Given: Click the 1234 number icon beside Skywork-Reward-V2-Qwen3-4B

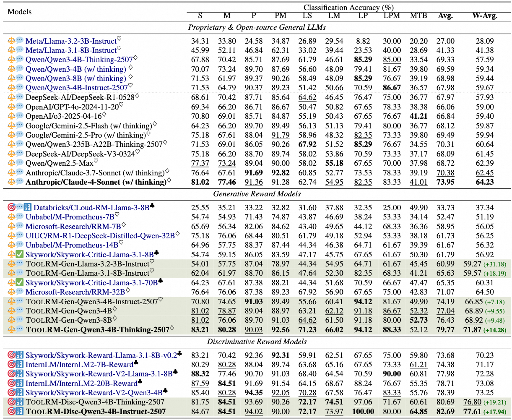Looking at the screenshot, I should click(x=20, y=393).
